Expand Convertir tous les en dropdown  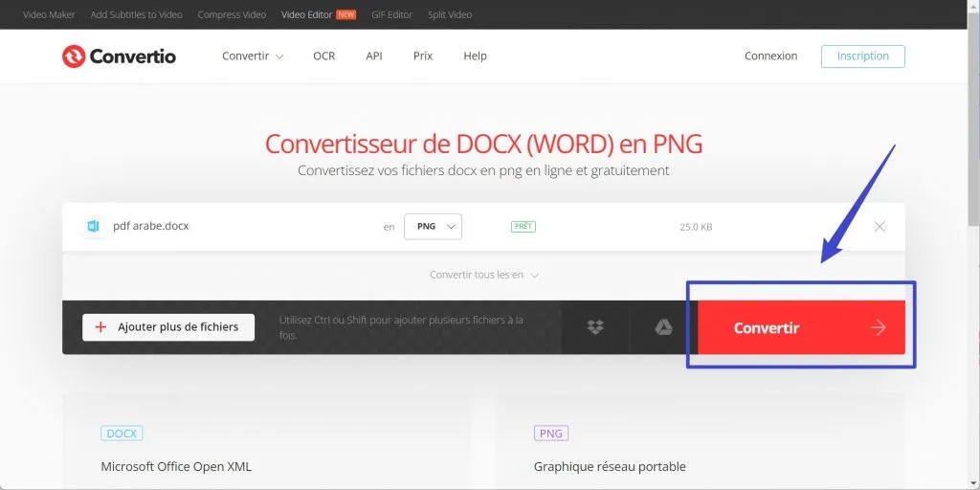pos(484,275)
